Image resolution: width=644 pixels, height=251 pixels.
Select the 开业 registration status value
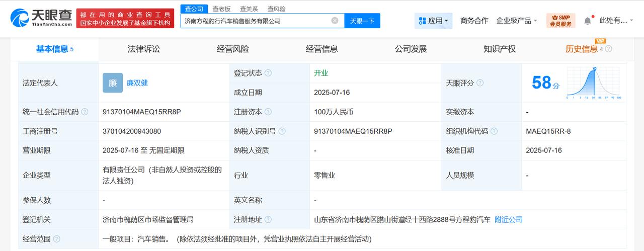point(321,73)
